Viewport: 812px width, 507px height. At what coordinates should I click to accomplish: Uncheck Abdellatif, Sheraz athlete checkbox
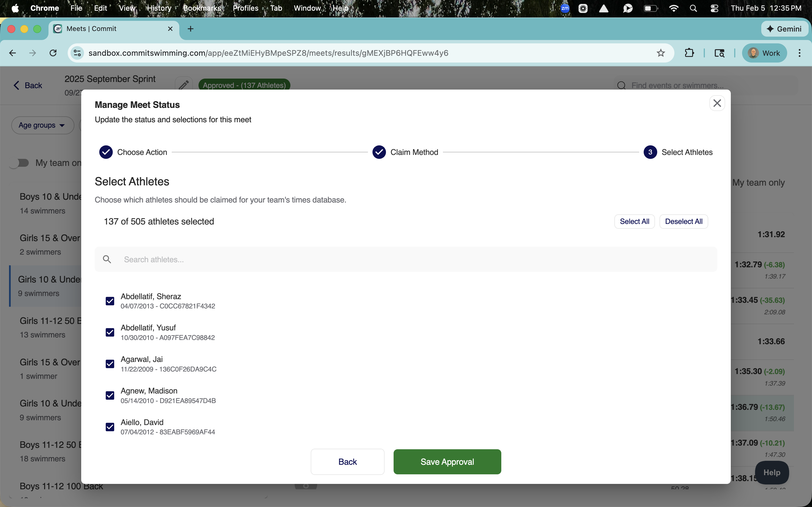(x=110, y=301)
